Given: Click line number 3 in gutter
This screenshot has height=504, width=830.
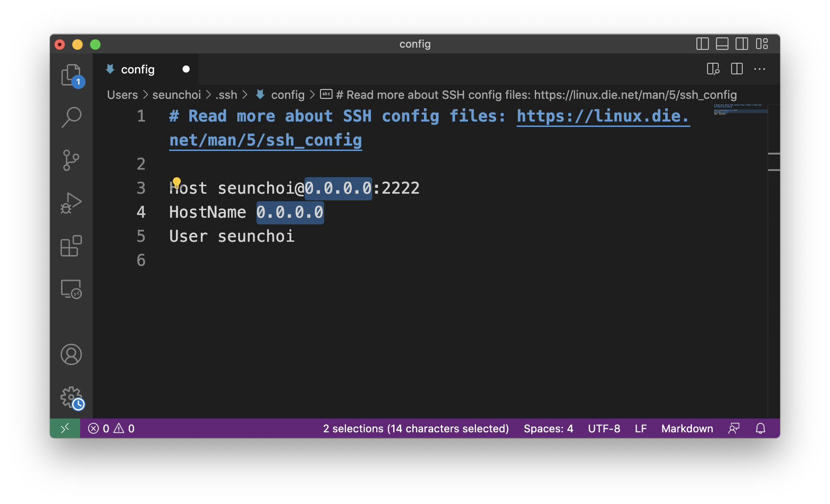Looking at the screenshot, I should pos(141,188).
